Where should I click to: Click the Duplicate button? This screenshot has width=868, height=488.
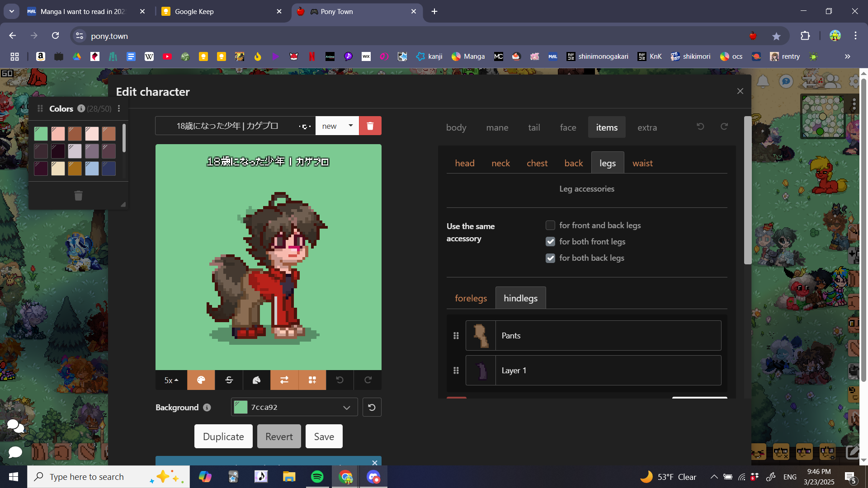223,436
